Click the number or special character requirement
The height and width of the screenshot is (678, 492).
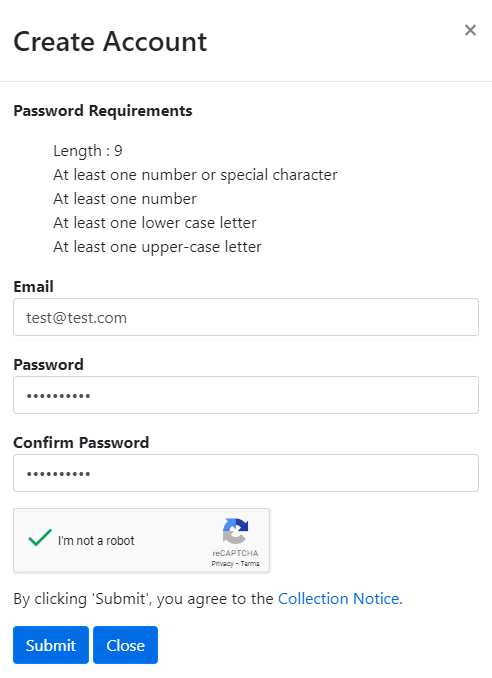click(x=195, y=175)
